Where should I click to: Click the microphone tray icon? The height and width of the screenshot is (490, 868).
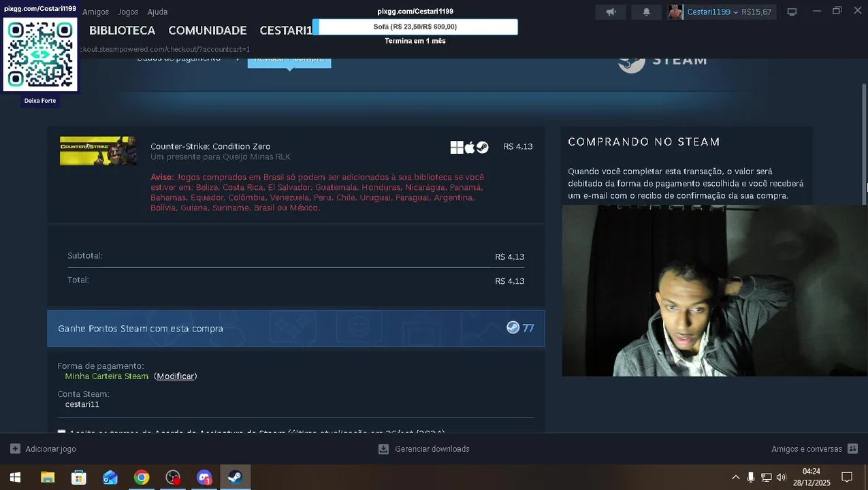(x=751, y=477)
